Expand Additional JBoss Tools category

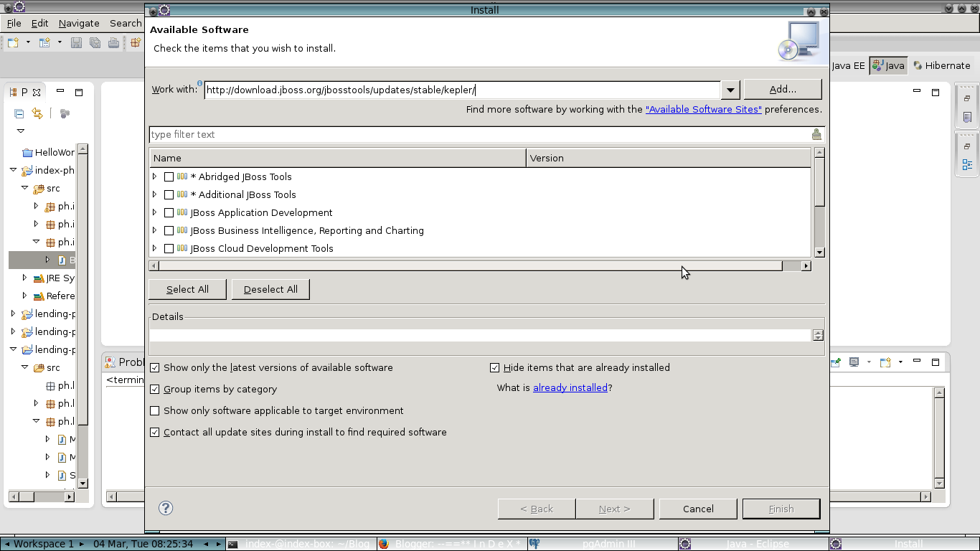point(154,194)
